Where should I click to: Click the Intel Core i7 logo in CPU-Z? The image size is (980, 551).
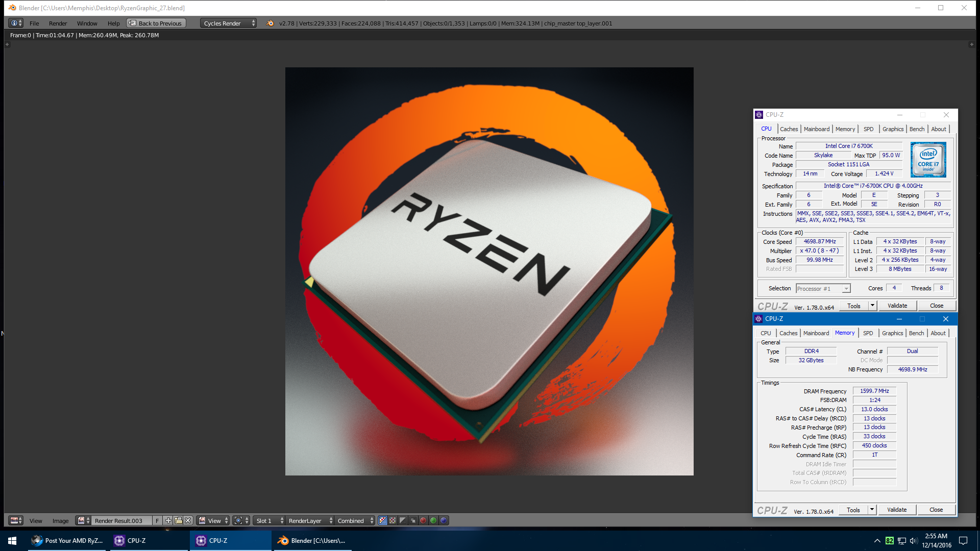tap(928, 160)
